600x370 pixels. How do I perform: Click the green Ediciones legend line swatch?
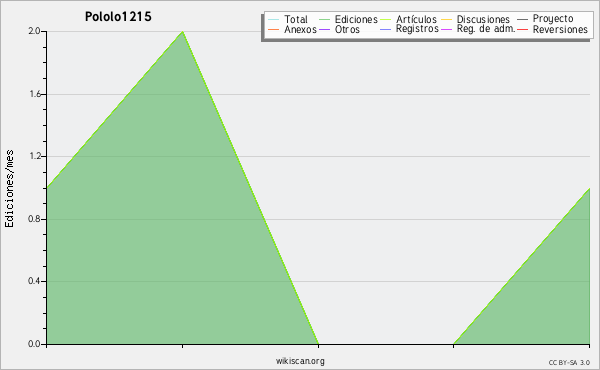coord(324,20)
